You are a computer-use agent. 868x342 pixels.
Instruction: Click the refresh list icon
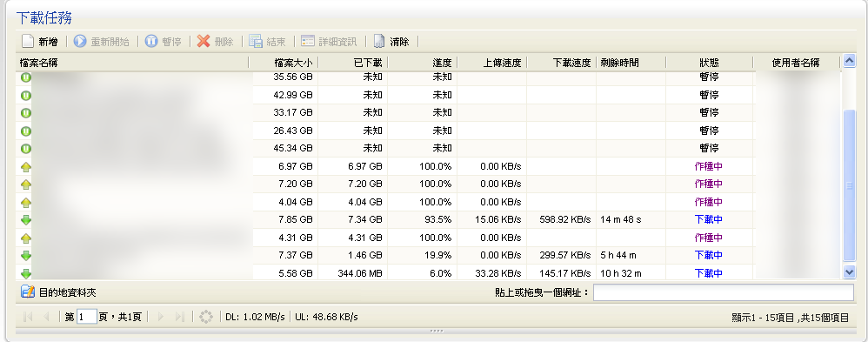pyautogui.click(x=206, y=317)
